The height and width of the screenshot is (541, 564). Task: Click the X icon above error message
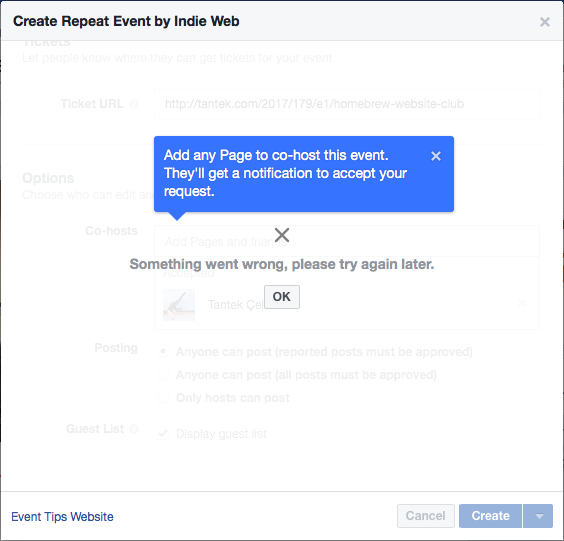282,235
